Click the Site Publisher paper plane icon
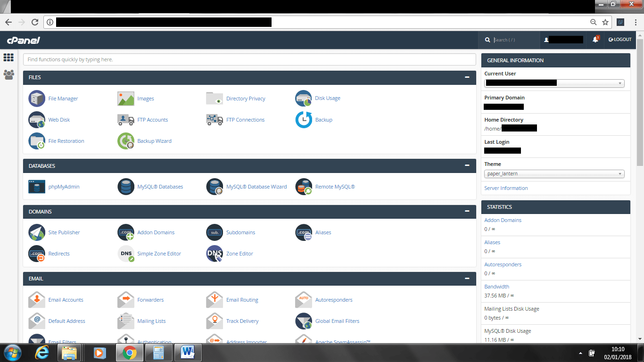The width and height of the screenshot is (644, 362). point(37,232)
